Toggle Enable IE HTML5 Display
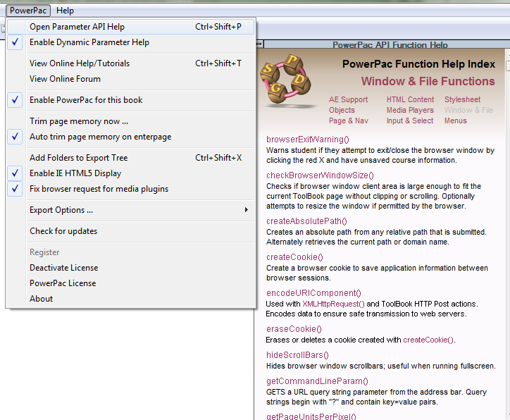The height and width of the screenshot is (420, 510). pyautogui.click(x=130, y=173)
